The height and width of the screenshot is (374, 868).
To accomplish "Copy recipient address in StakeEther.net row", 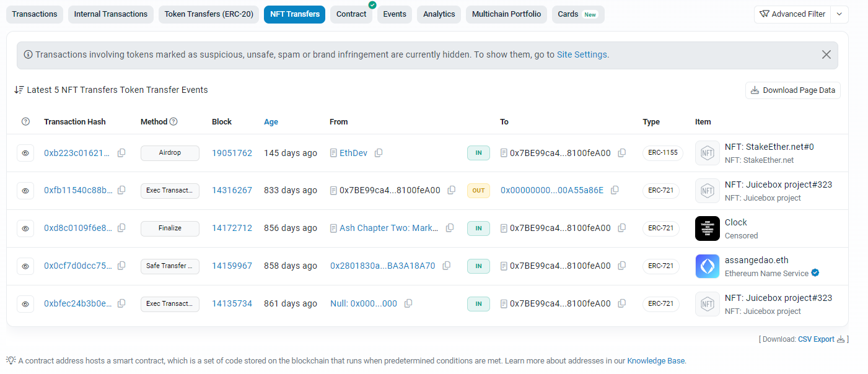I will tap(622, 153).
